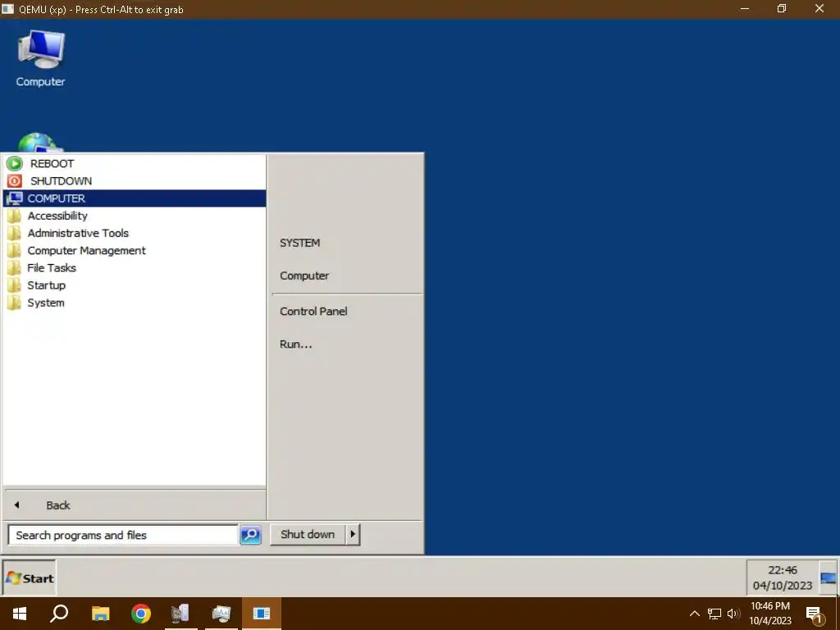Click the magnifier search button

point(251,535)
